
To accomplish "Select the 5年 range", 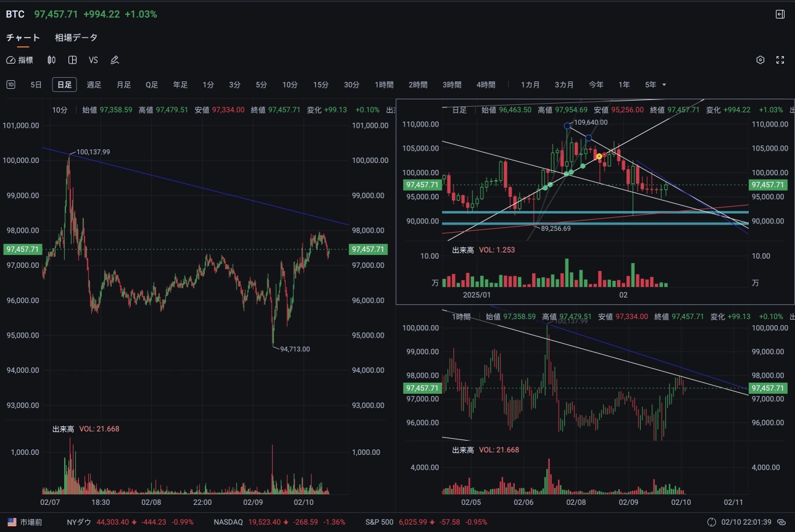I will 651,85.
